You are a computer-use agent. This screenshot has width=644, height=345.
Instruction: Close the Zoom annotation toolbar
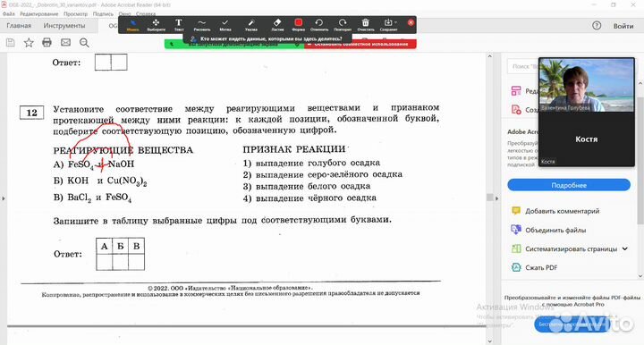411,22
